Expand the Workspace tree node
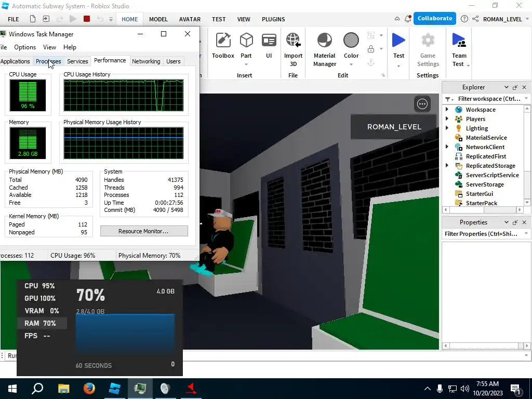This screenshot has width=532, height=399. [447, 109]
